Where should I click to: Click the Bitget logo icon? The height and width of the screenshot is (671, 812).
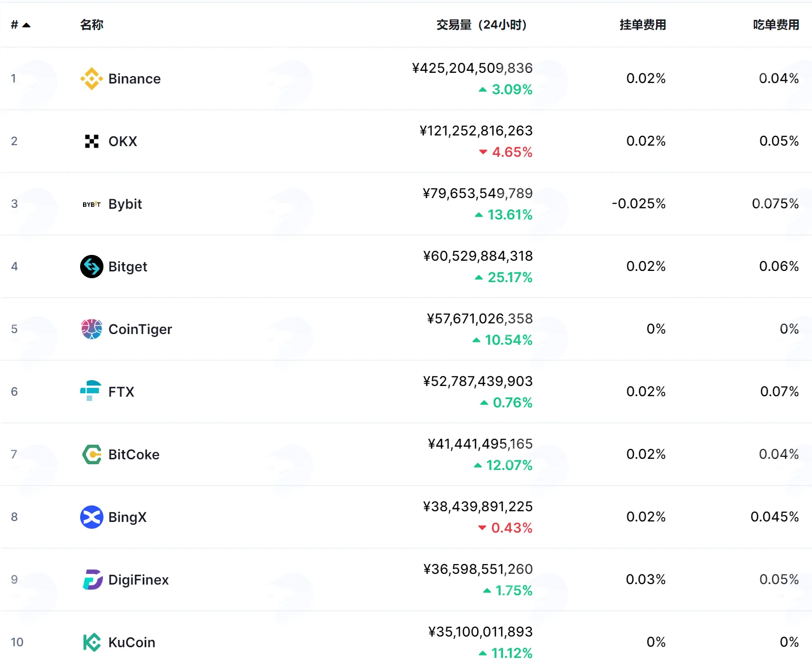pos(91,267)
